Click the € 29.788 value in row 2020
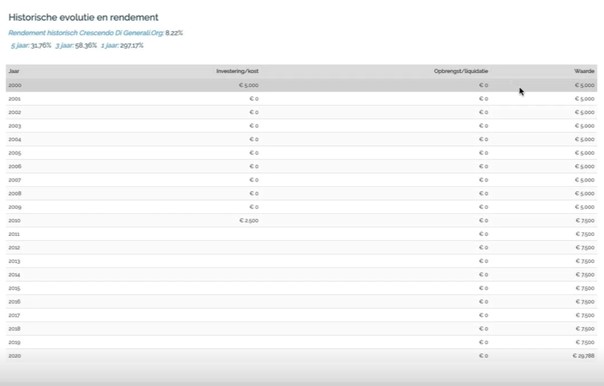Screen dimensions: 604x386 [584, 356]
